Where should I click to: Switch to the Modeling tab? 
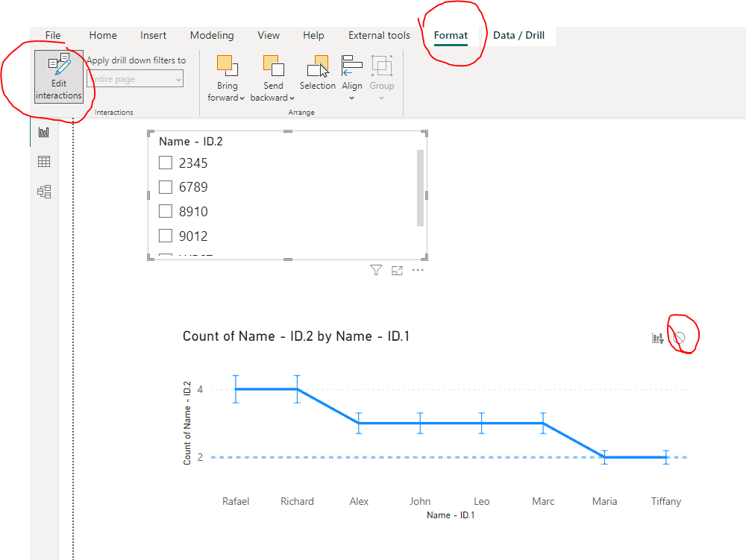click(x=212, y=35)
